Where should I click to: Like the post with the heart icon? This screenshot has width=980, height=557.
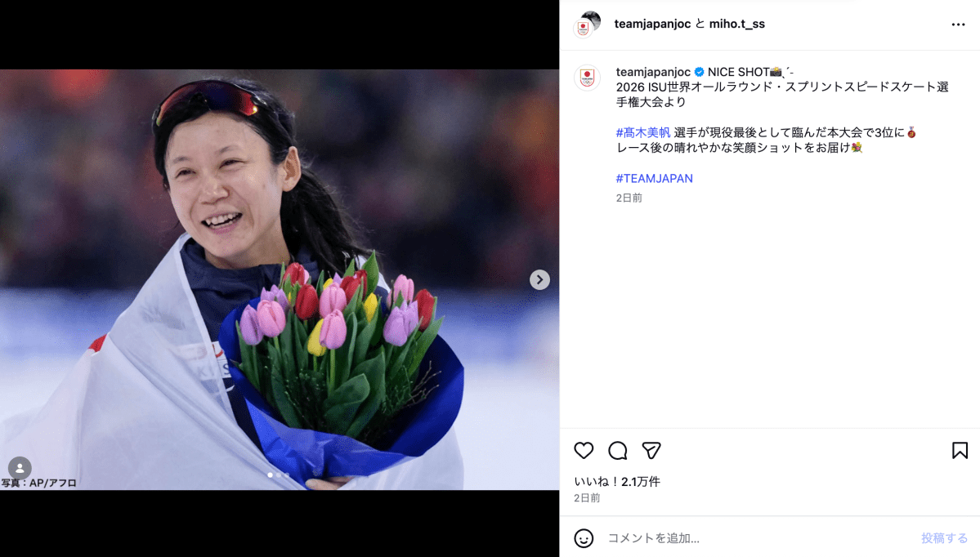(584, 450)
